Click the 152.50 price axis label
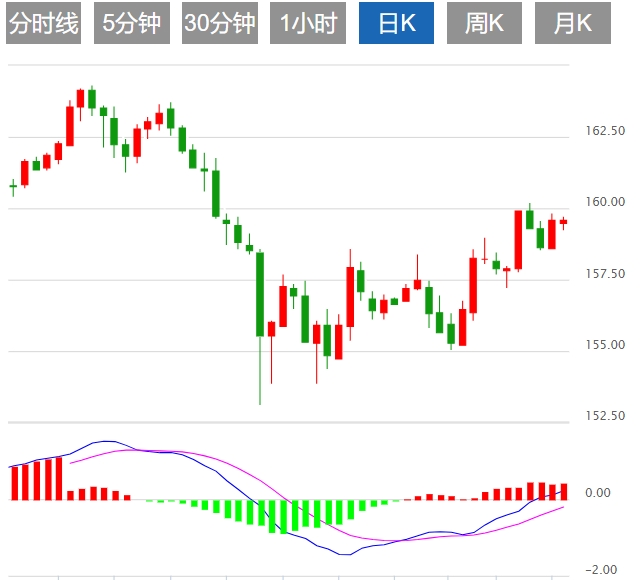642x580 pixels. pos(604,416)
